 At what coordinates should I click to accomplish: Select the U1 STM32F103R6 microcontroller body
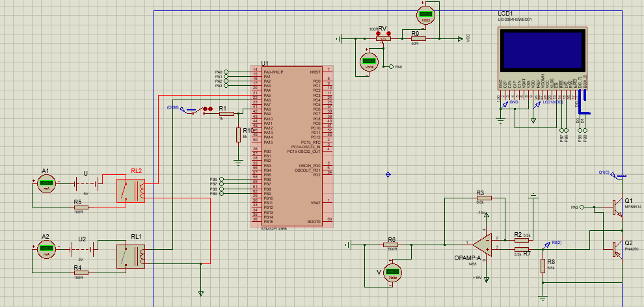pos(292,146)
